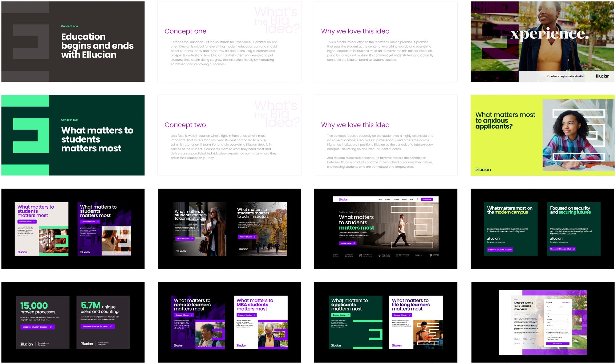Click the photo on the life long learners card
Image resolution: width=616 pixels, height=364 pixels.
[x=428, y=334]
